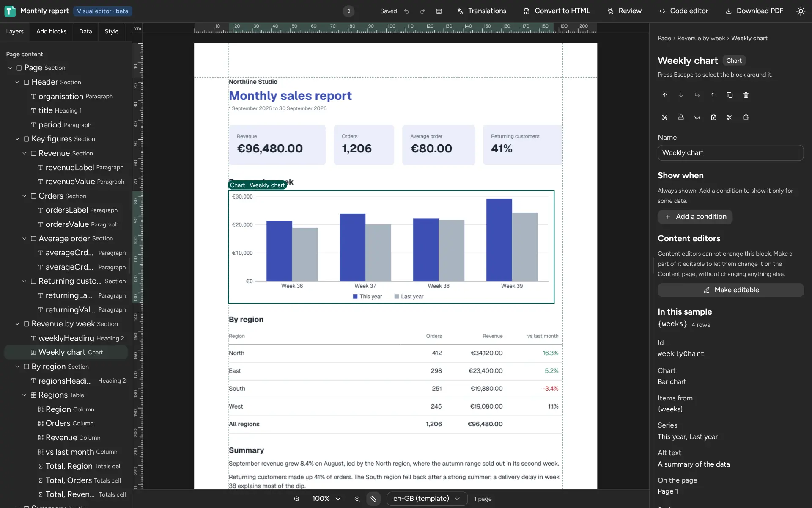Viewport: 812px width, 508px height.
Task: Open Translations
Action: tap(481, 11)
